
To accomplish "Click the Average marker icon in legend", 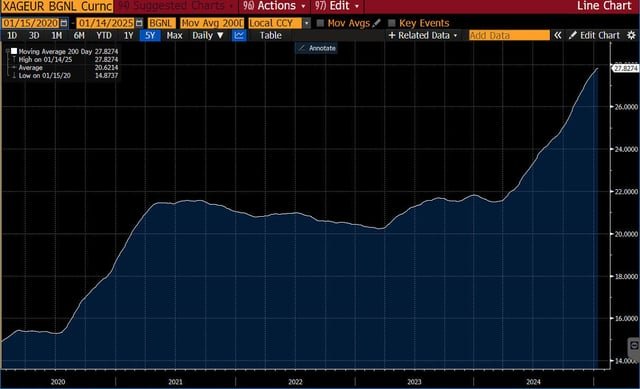I will click(14, 67).
